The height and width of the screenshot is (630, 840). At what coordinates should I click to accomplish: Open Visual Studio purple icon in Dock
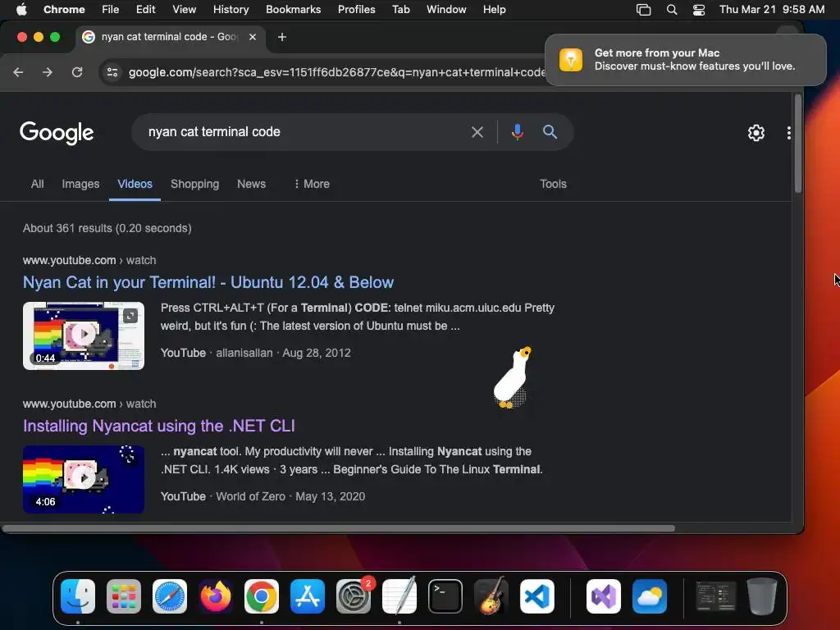point(604,596)
